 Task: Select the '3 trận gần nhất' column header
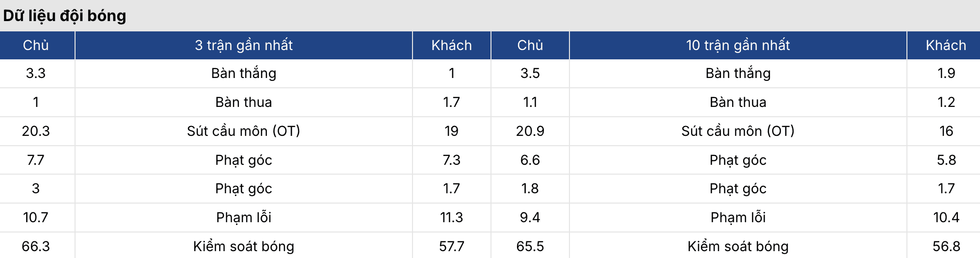(244, 45)
